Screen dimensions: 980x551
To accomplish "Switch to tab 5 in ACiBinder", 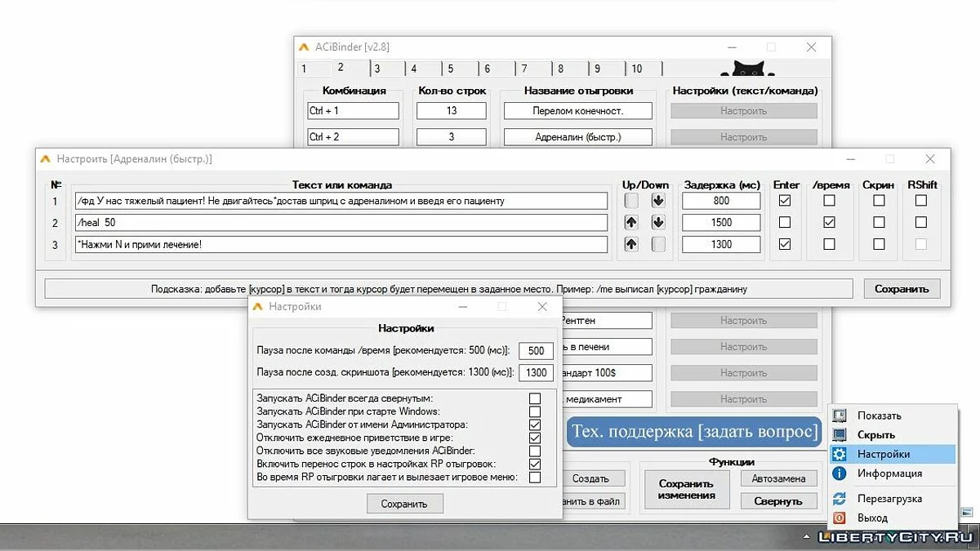I will tap(450, 69).
